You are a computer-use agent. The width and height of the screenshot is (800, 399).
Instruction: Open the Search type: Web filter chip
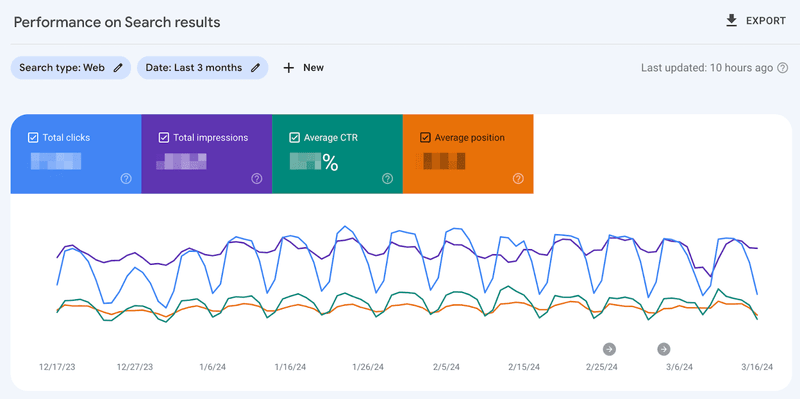[71, 68]
